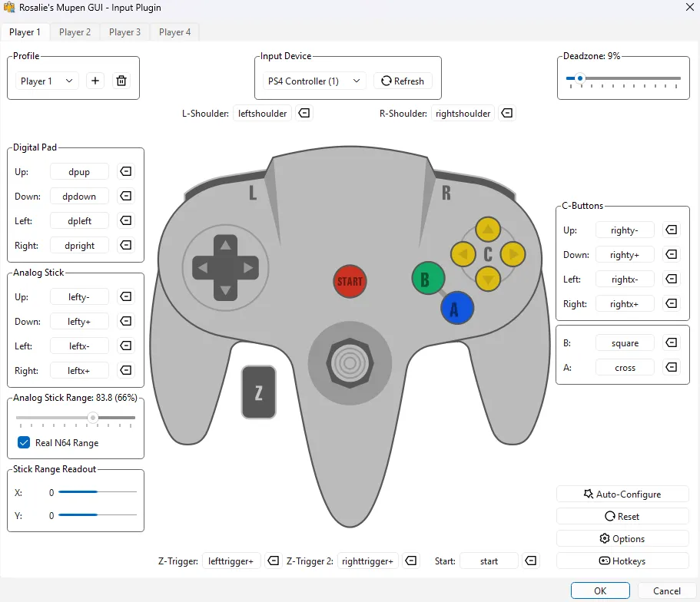Clear the Digital Pad Up binding icon
This screenshot has width=700, height=602.
click(126, 171)
